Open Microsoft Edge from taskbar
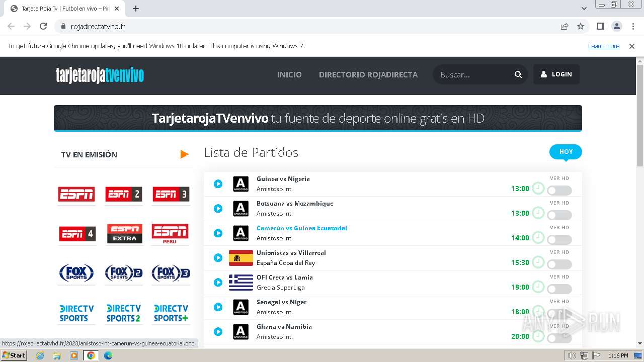644x362 pixels. [x=108, y=355]
